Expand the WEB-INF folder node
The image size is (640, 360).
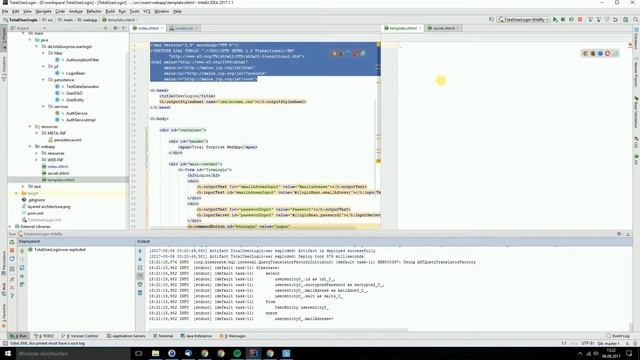point(37,160)
